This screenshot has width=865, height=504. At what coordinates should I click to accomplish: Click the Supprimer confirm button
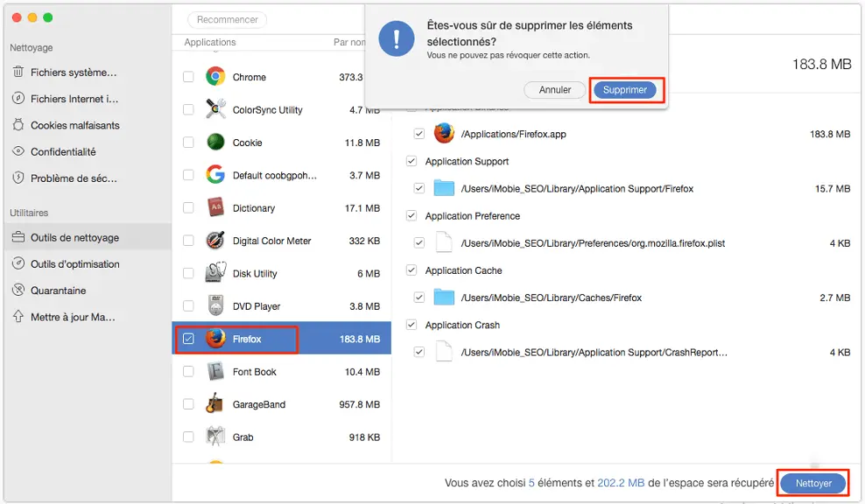coord(624,90)
